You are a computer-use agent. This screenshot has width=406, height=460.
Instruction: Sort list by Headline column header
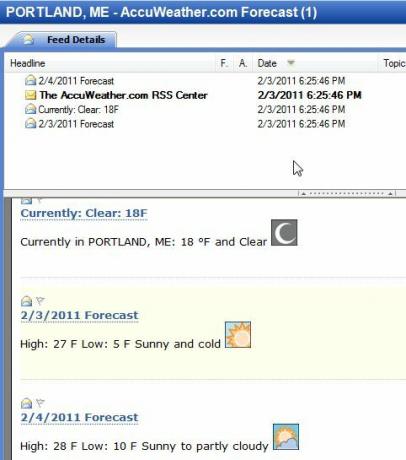(110, 63)
